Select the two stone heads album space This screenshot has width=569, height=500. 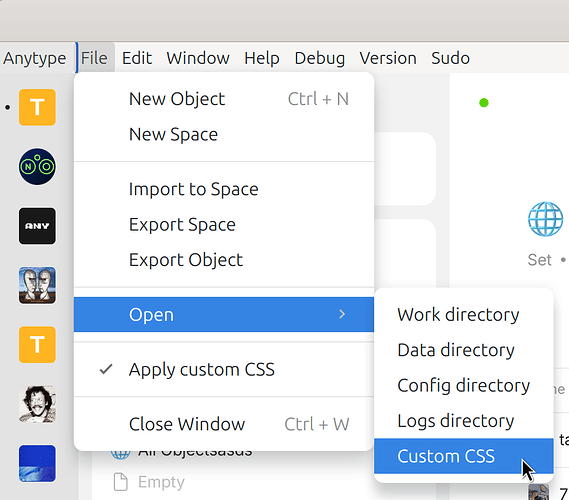pyautogui.click(x=37, y=285)
